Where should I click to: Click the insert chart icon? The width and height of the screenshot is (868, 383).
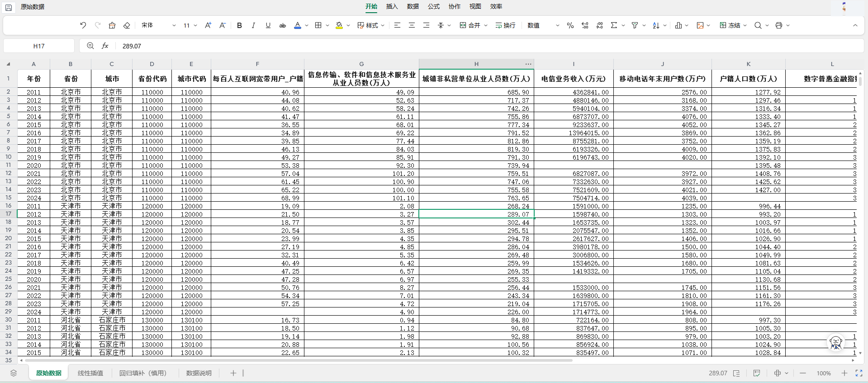[678, 25]
